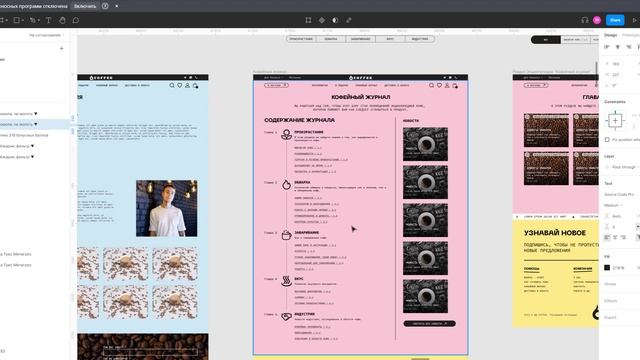Open the Export section
Viewport: 640px width, 360px height.
point(610,317)
